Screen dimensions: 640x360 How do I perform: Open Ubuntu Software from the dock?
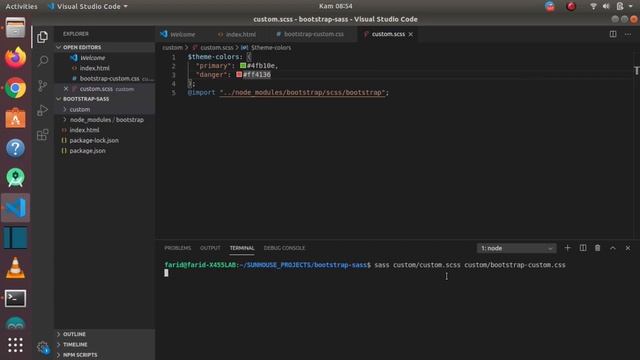[x=16, y=118]
